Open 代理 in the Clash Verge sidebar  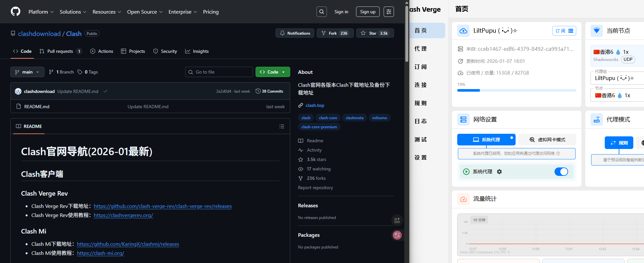click(421, 49)
